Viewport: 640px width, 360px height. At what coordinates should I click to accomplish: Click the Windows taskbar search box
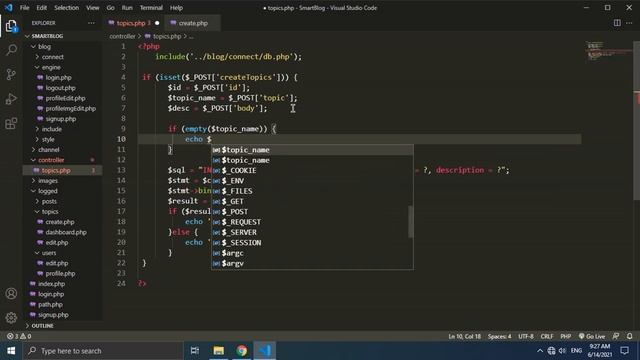tap(102, 351)
